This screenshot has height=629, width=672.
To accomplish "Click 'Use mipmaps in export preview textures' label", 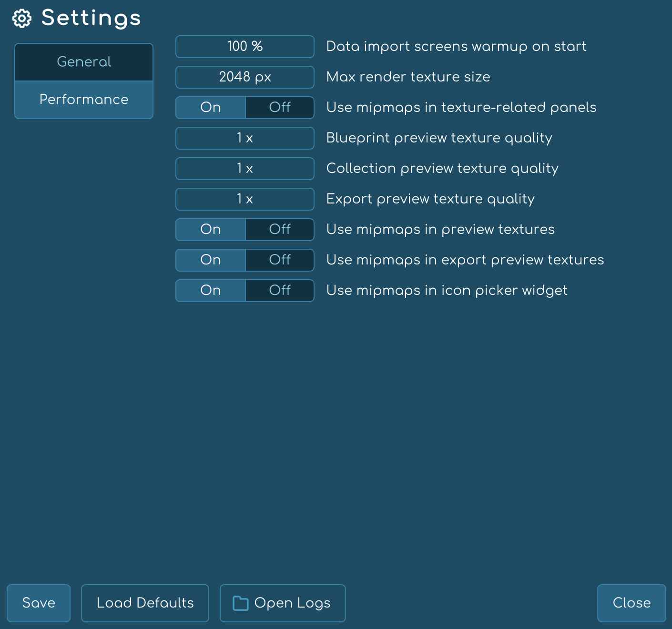I will click(x=465, y=260).
